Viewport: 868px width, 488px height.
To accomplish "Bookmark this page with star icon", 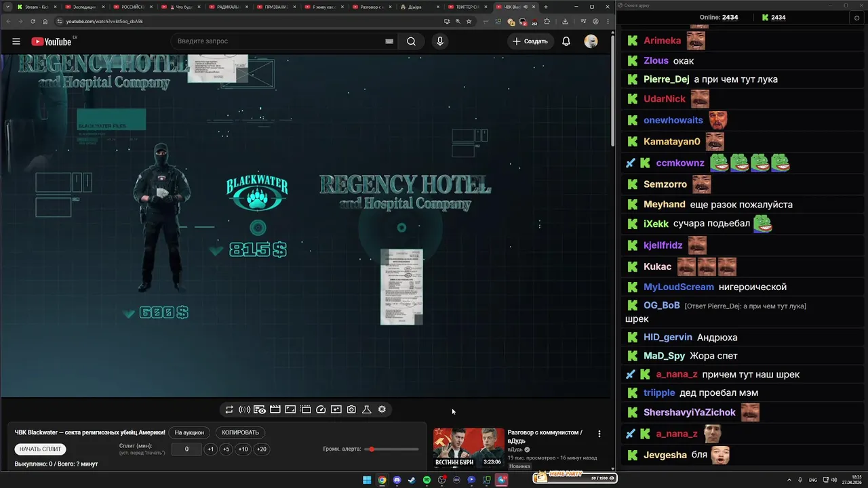I will [x=469, y=21].
